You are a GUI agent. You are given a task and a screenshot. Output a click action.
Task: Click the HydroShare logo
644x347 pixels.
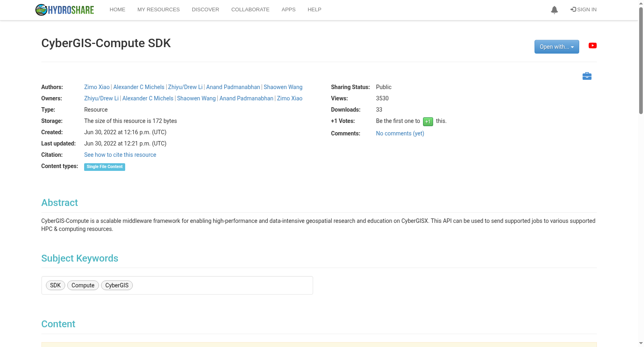pos(64,10)
